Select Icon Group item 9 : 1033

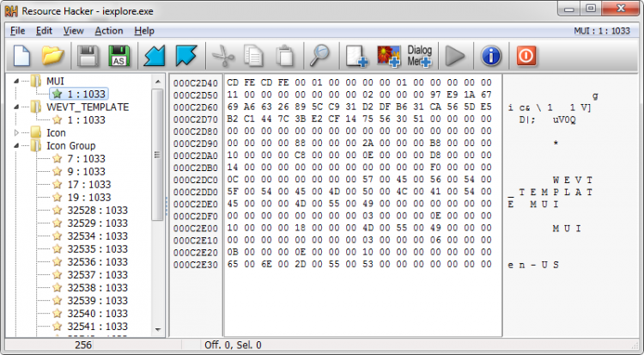[86, 172]
